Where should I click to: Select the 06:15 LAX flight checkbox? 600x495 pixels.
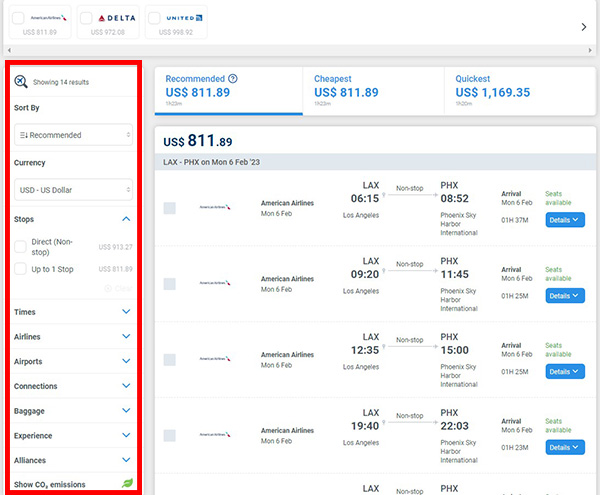pyautogui.click(x=170, y=208)
